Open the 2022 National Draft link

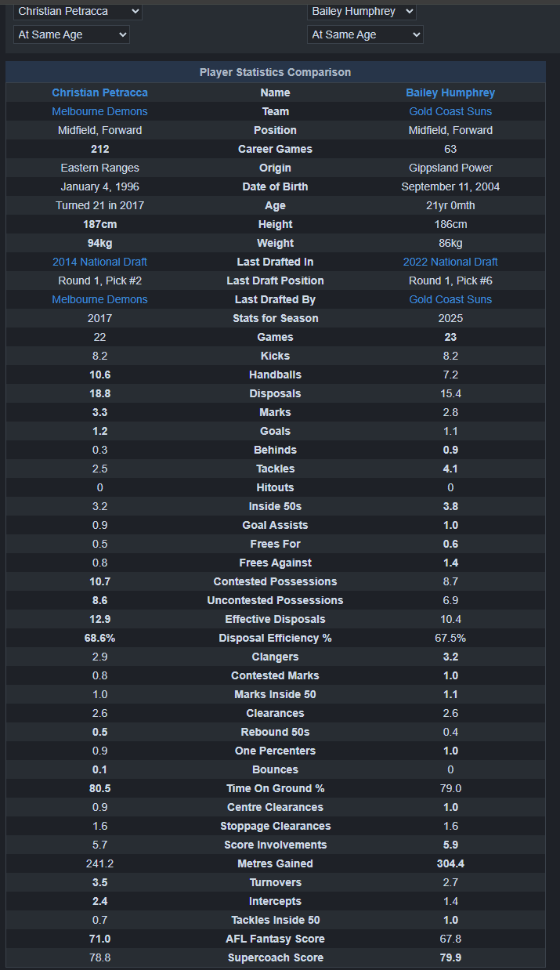(450, 262)
